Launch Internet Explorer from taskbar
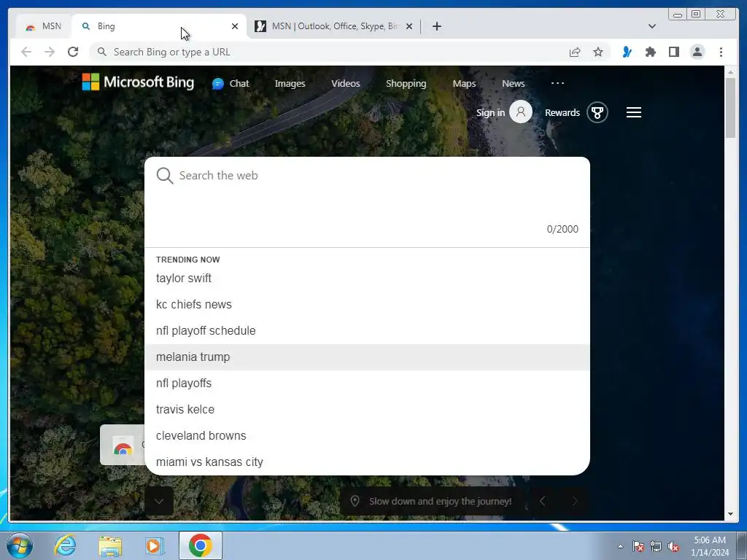The height and width of the screenshot is (560, 747). pos(65,545)
